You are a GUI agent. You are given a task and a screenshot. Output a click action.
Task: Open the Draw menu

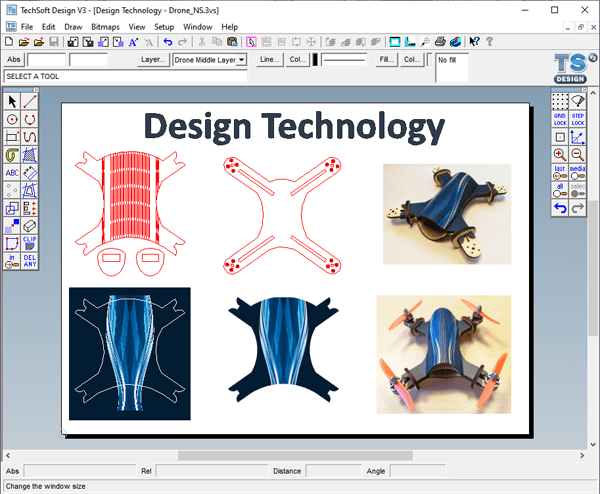(x=73, y=27)
